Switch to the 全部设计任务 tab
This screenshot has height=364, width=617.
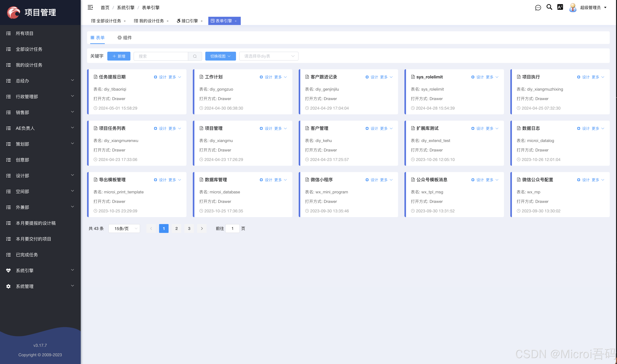[x=108, y=21]
